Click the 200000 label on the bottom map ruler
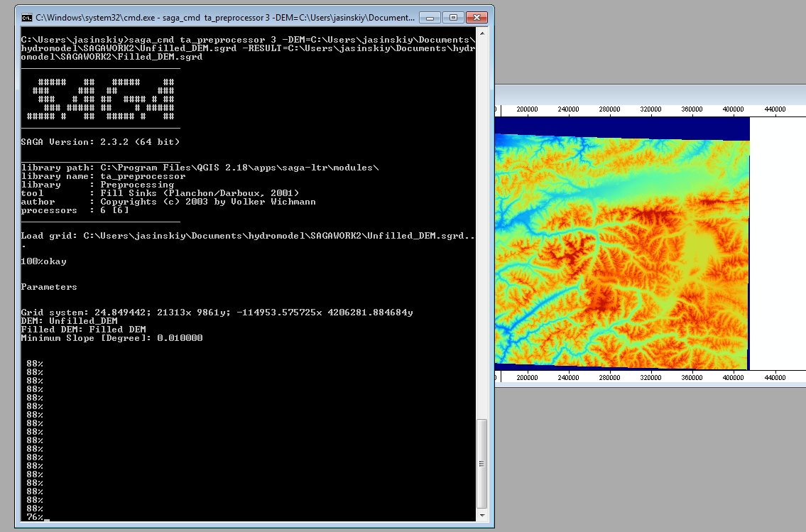Image resolution: width=806 pixels, height=532 pixels. (x=528, y=377)
